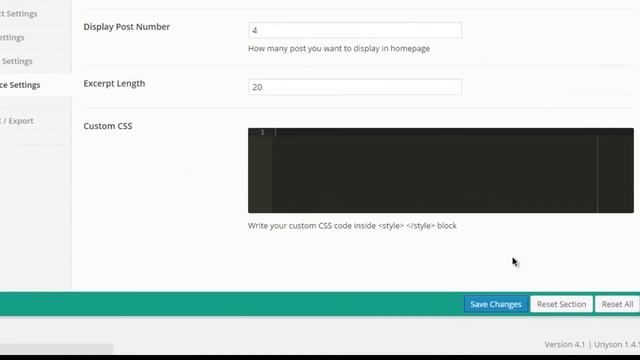Open the sidebar tab ending in 'ct Settings'
This screenshot has height=360, width=640.
click(x=36, y=14)
